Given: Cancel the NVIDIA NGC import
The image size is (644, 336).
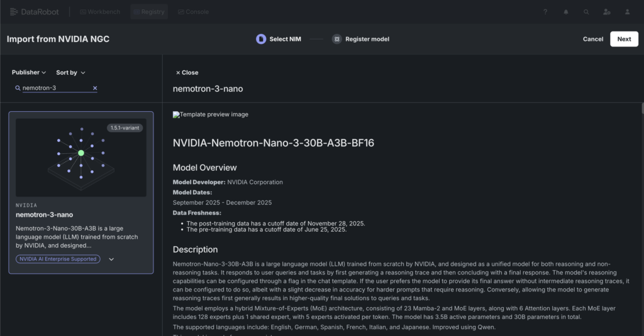Looking at the screenshot, I should pyautogui.click(x=592, y=39).
